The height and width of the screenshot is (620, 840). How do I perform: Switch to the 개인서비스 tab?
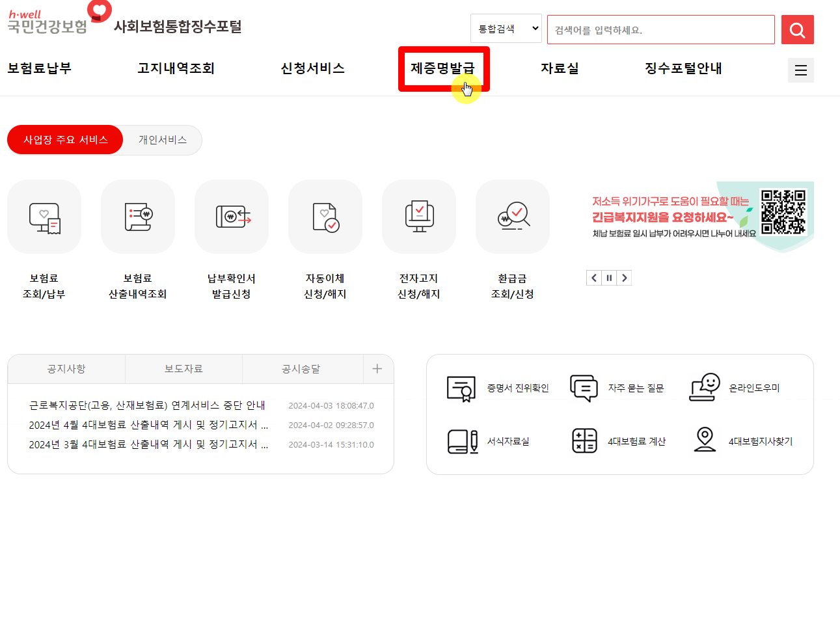coord(161,140)
